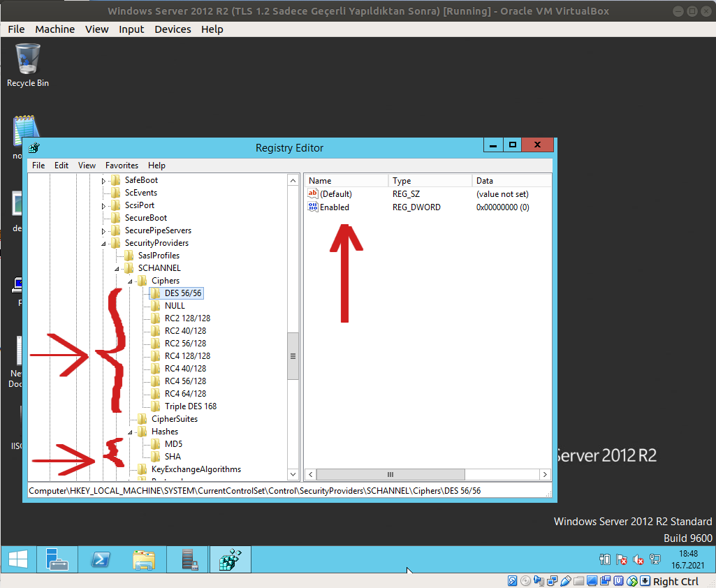Select the RC2 128/128 key
This screenshot has width=716, height=588.
187,318
